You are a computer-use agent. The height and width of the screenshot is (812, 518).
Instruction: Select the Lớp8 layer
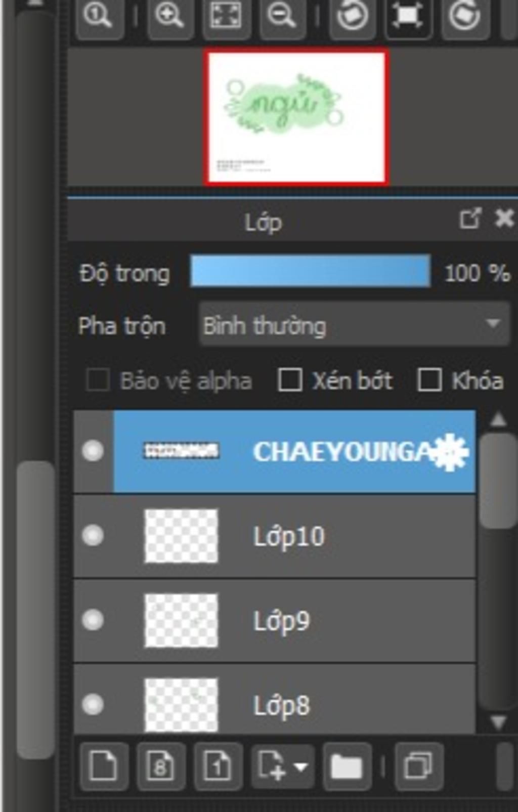pos(274,699)
